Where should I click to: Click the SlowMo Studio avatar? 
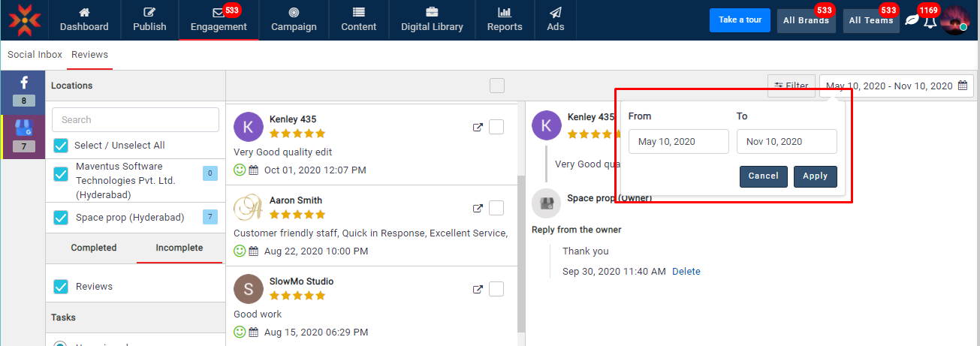click(249, 289)
